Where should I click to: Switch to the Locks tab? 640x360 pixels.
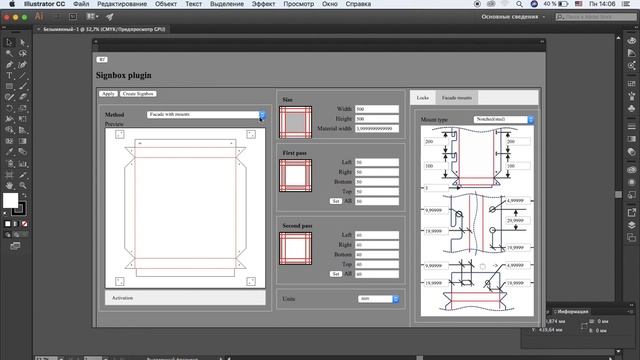(423, 98)
